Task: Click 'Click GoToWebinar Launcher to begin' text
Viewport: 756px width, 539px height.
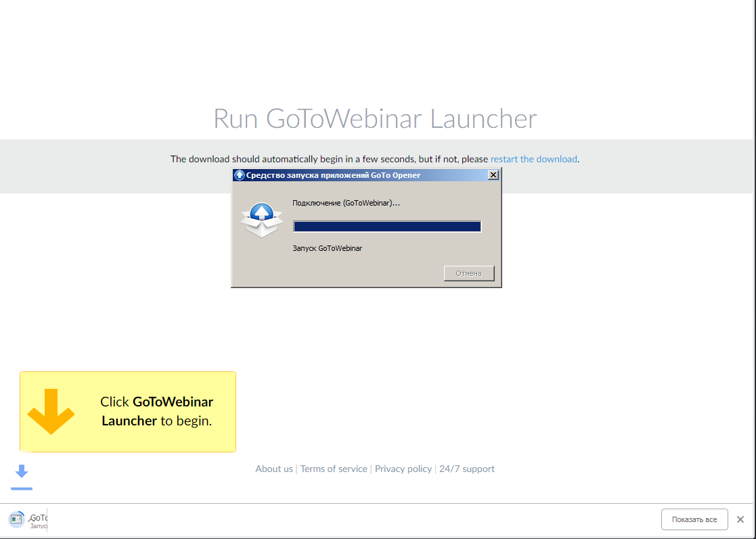Action: [x=157, y=411]
